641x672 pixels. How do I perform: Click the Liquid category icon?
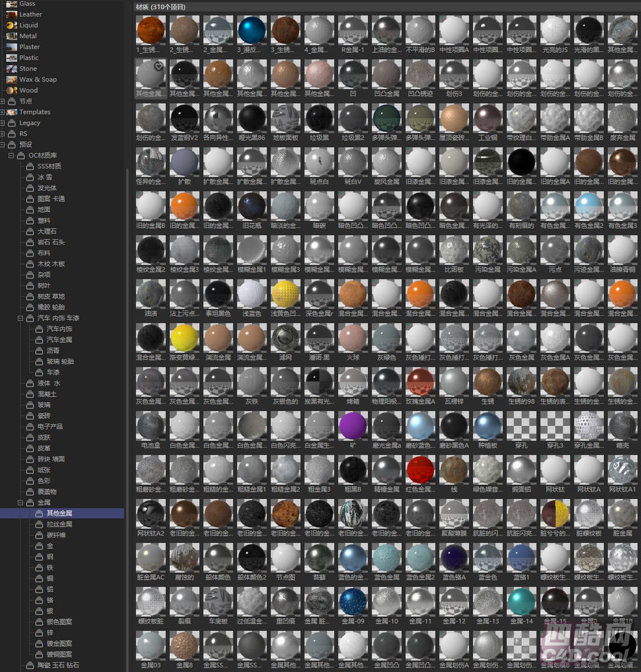12,25
